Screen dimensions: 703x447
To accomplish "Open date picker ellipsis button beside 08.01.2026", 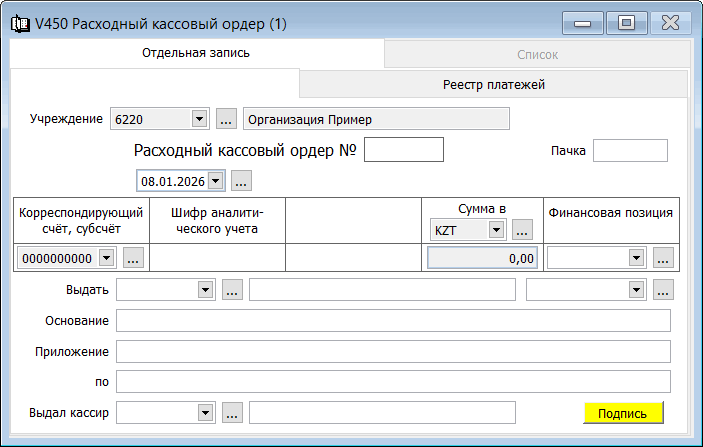I will (242, 181).
